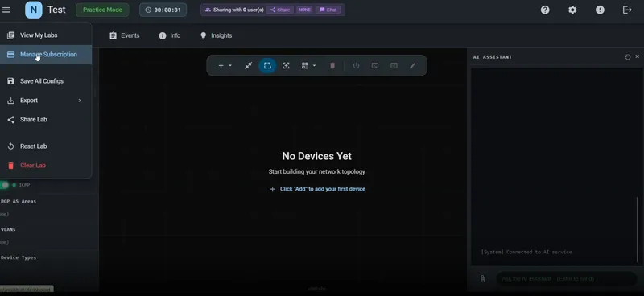
Task: Close the AI Assistant panel
Action: point(638,56)
